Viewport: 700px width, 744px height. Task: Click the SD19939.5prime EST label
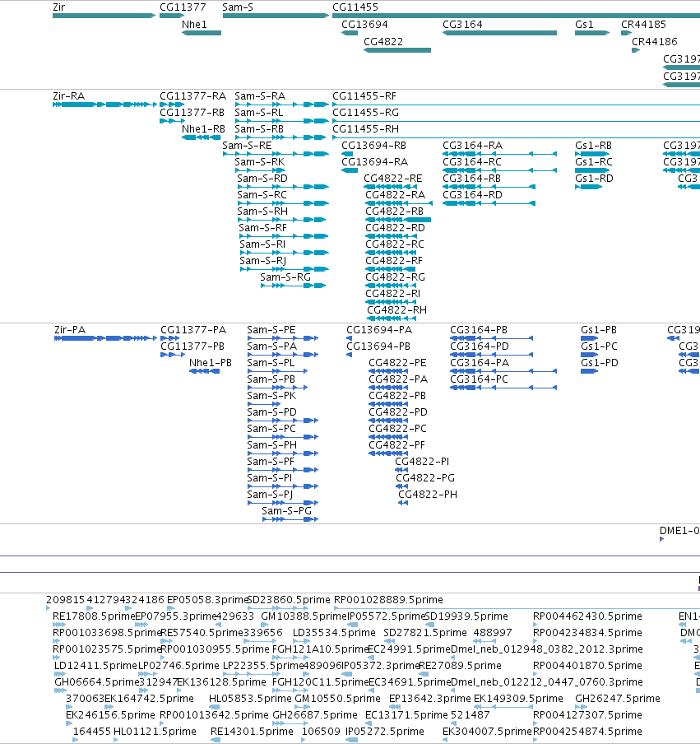tap(466, 616)
